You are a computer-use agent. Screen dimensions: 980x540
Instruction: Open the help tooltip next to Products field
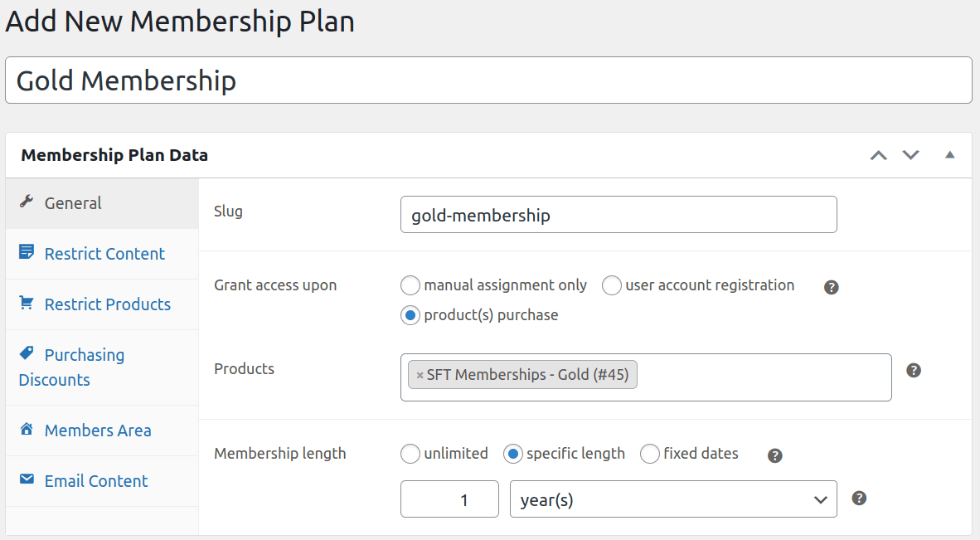click(914, 370)
